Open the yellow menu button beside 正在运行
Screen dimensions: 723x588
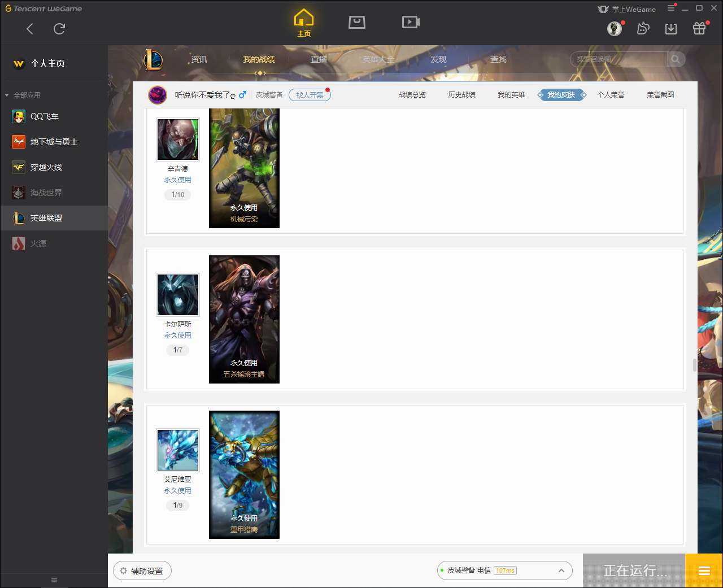[x=704, y=570]
